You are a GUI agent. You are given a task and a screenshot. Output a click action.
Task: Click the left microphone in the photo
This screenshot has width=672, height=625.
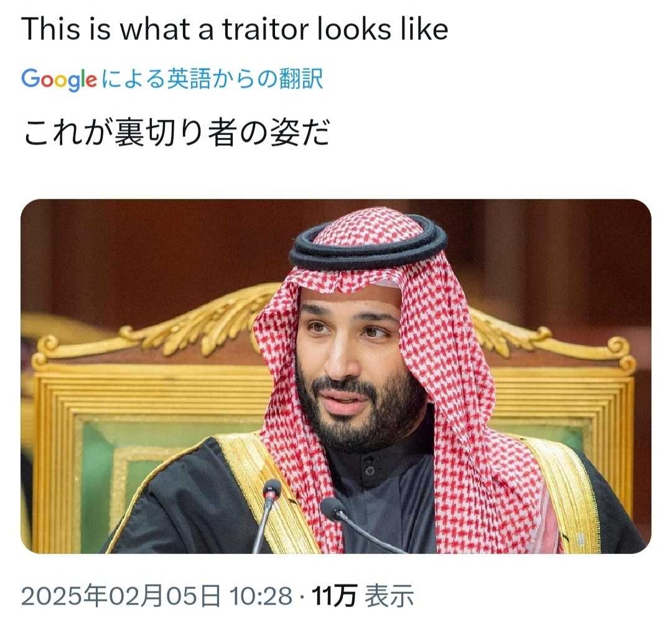[x=266, y=514]
